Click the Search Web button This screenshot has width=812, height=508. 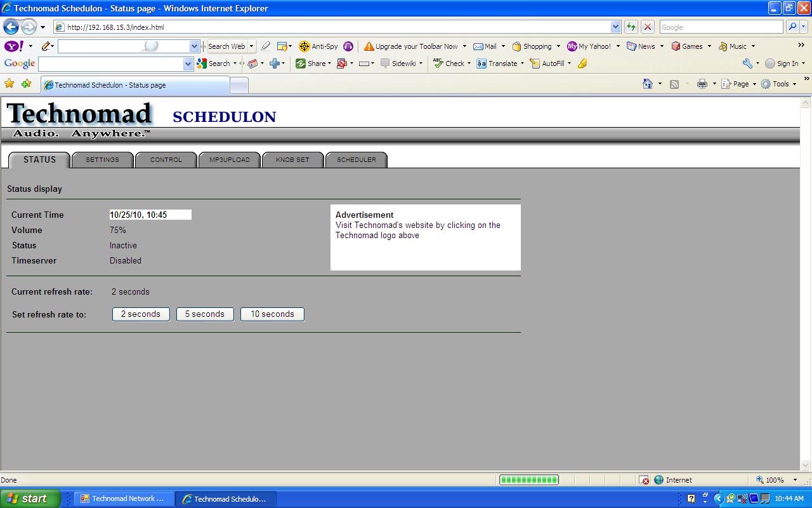(226, 46)
